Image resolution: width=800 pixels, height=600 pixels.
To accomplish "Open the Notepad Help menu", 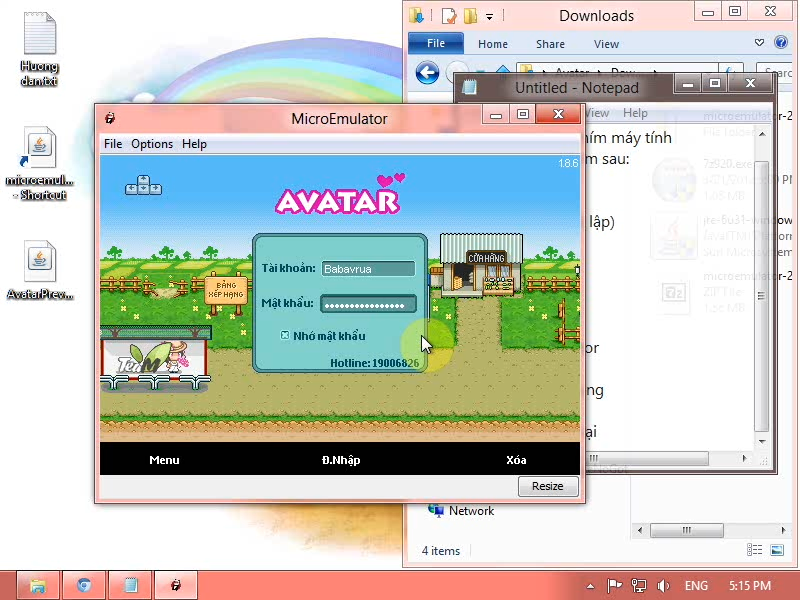I will pyautogui.click(x=635, y=113).
